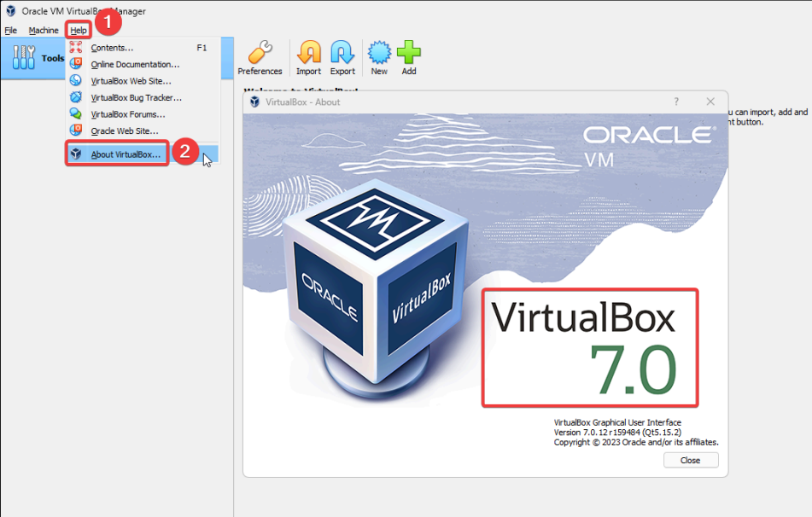The width and height of the screenshot is (812, 517).
Task: Click Close button in About dialog
Action: [691, 460]
